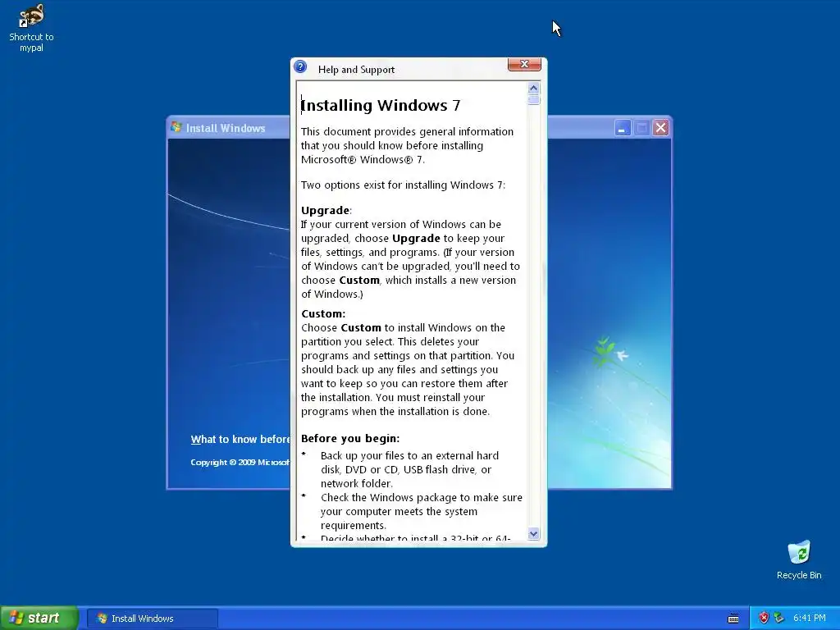
Task: Click the Safely Remove Hardware tray icon
Action: tap(779, 619)
